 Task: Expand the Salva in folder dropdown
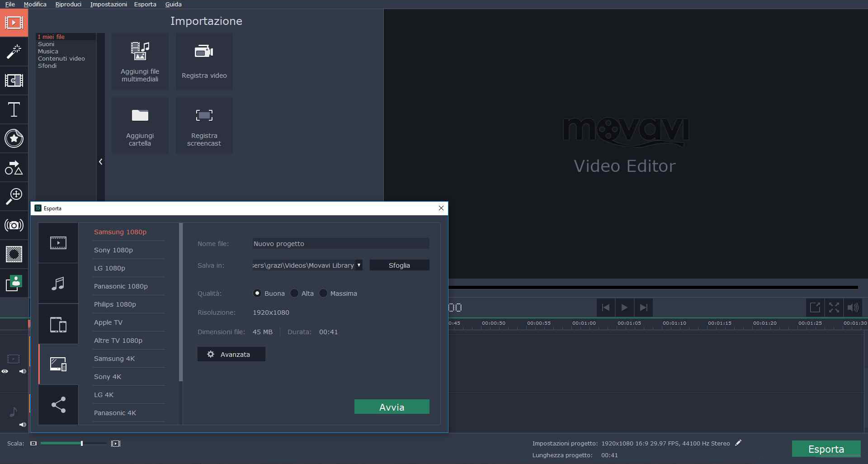(359, 265)
